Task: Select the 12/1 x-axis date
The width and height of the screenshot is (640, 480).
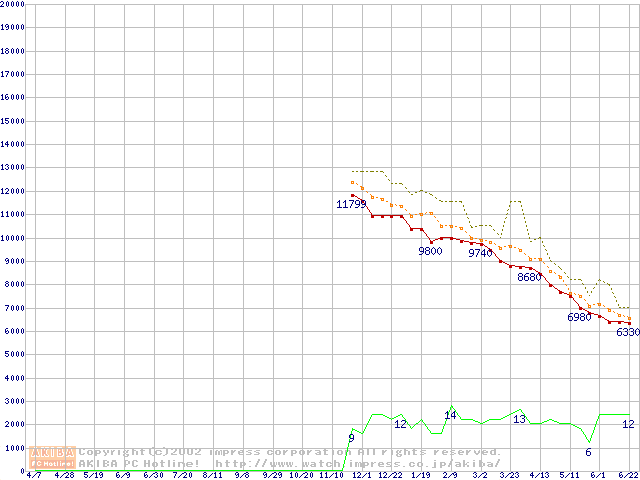Action: click(362, 476)
